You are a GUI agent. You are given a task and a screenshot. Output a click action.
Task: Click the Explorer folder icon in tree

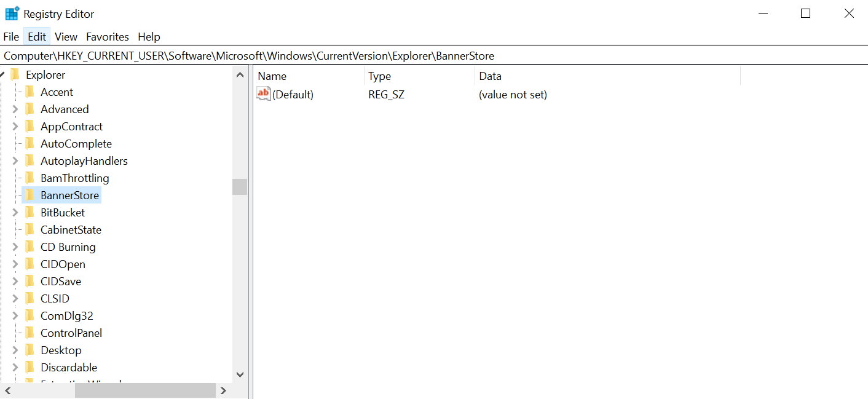15,75
